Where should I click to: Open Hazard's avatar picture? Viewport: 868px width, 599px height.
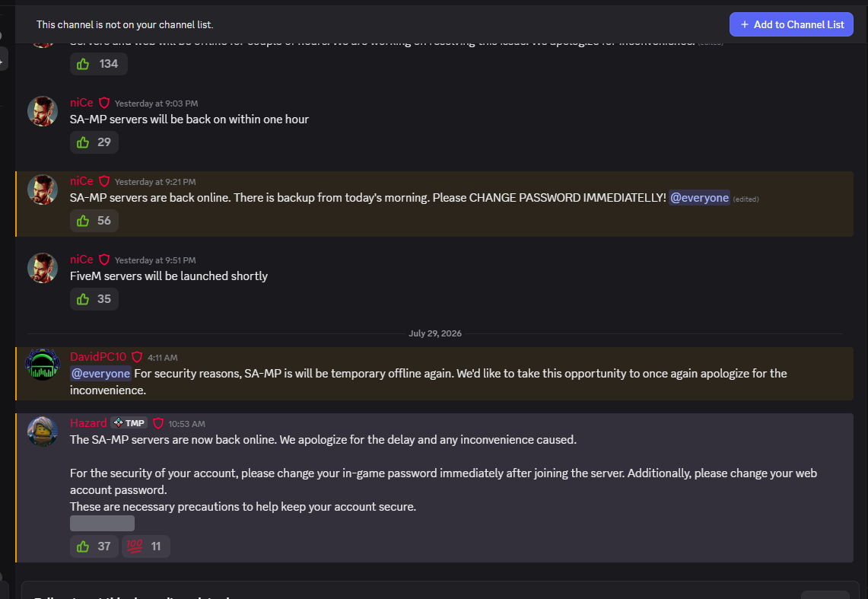(x=43, y=432)
